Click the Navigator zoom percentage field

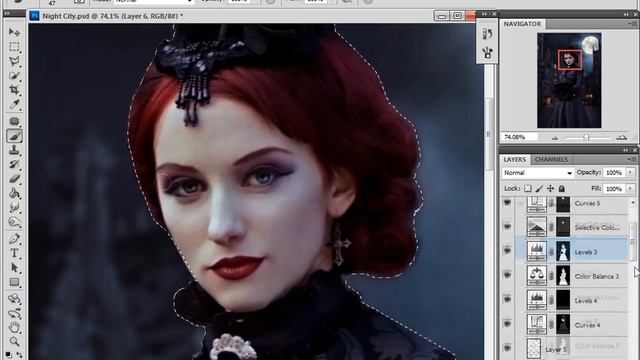click(520, 137)
